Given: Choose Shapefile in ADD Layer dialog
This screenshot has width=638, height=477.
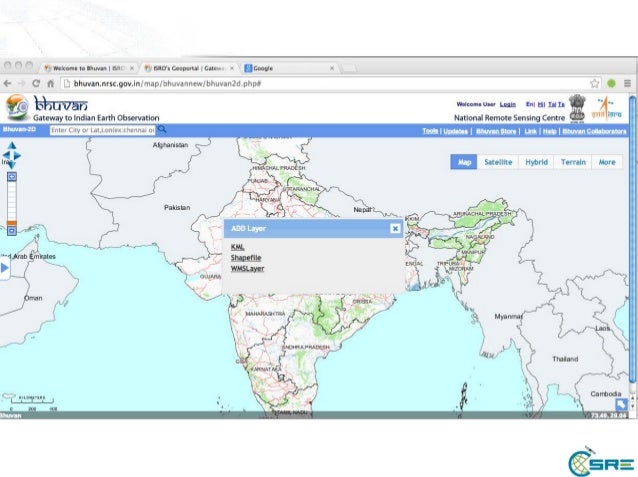Looking at the screenshot, I should point(246,258).
